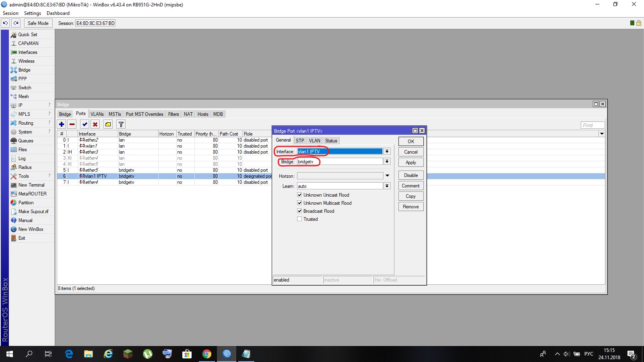Click the yellow Comment icon in toolbar
The image size is (644, 362).
(x=108, y=124)
